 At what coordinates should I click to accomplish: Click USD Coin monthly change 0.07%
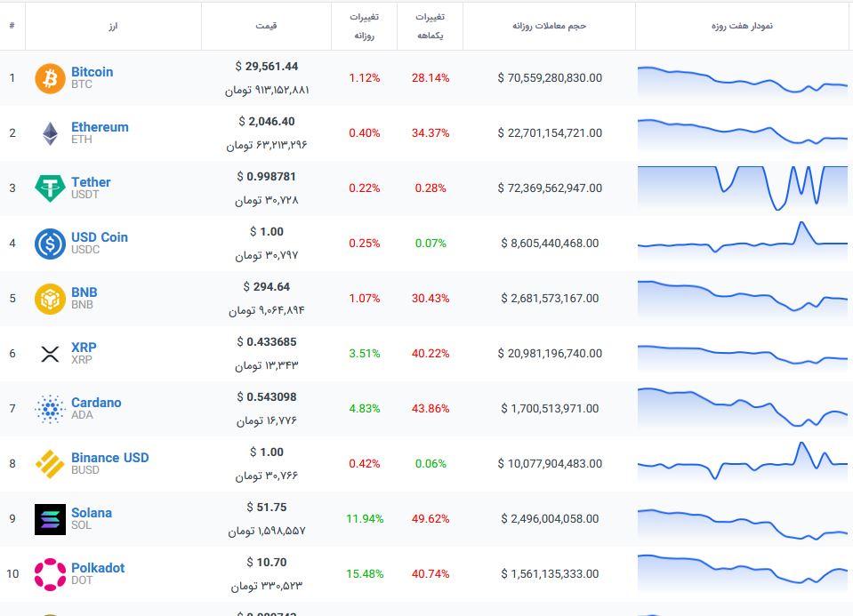[431, 243]
